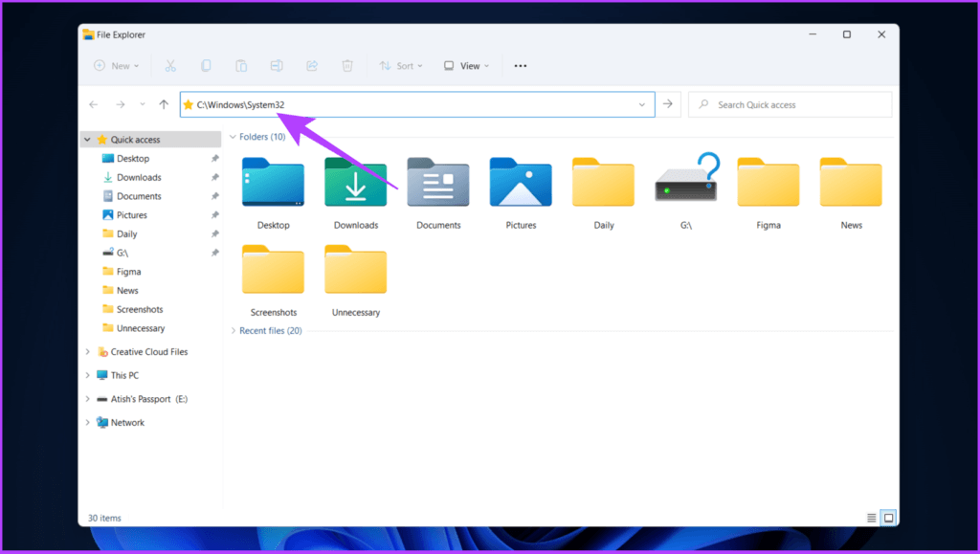Click the C:\Windows\System32 address bar

417,105
